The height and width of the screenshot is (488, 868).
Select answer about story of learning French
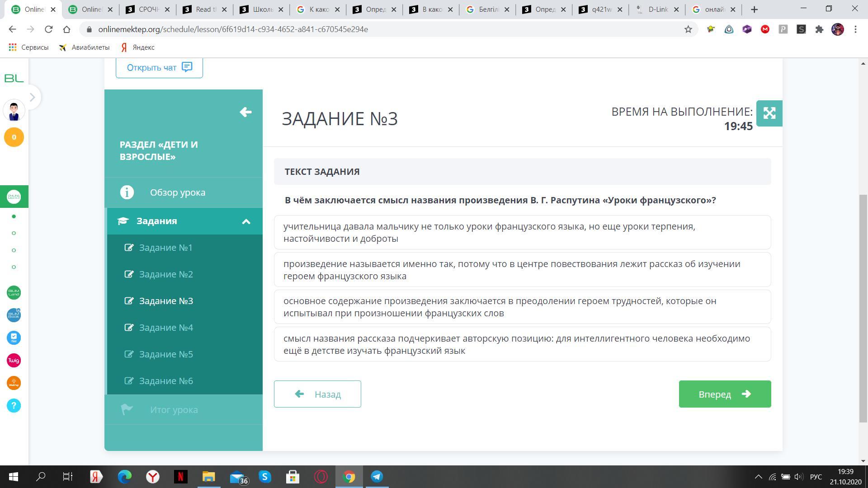[x=522, y=270]
